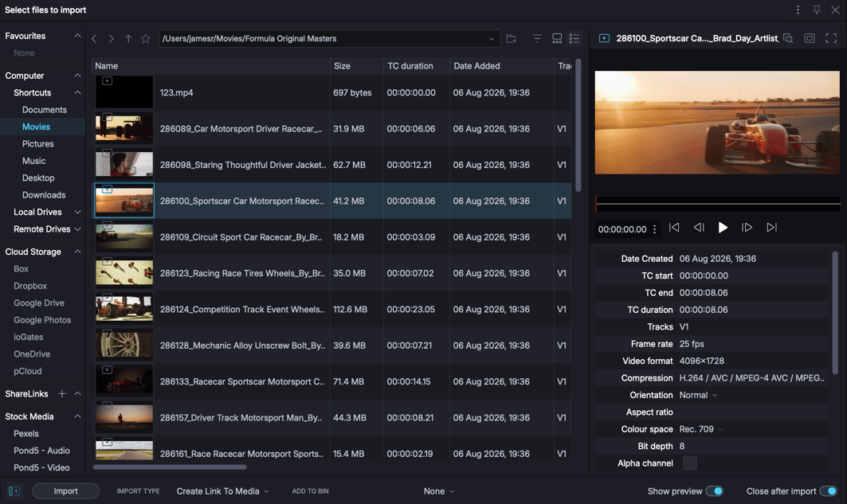Step back one frame

coord(699,228)
